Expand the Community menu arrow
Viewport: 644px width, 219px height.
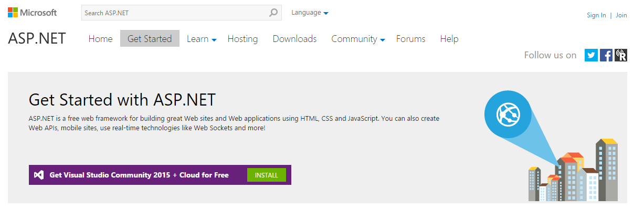[383, 40]
